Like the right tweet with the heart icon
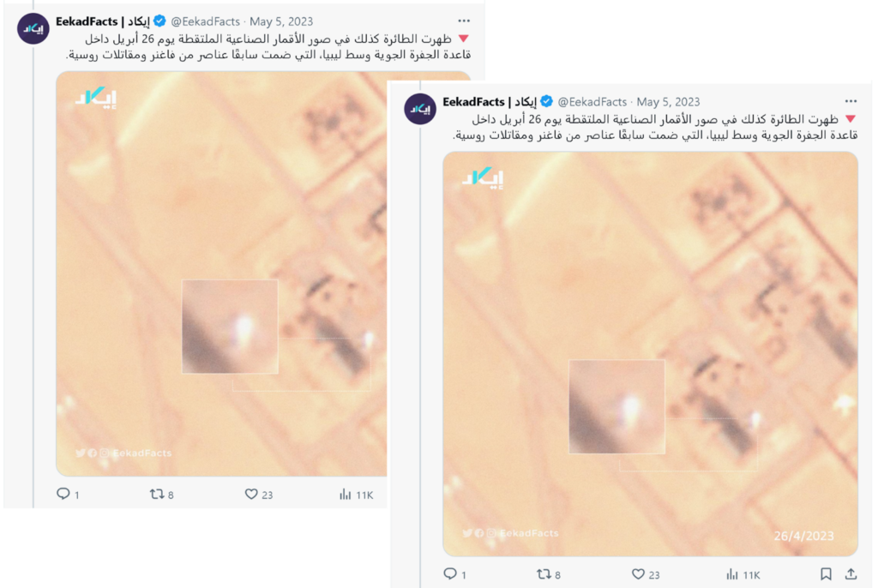The width and height of the screenshot is (878, 588). point(638,574)
